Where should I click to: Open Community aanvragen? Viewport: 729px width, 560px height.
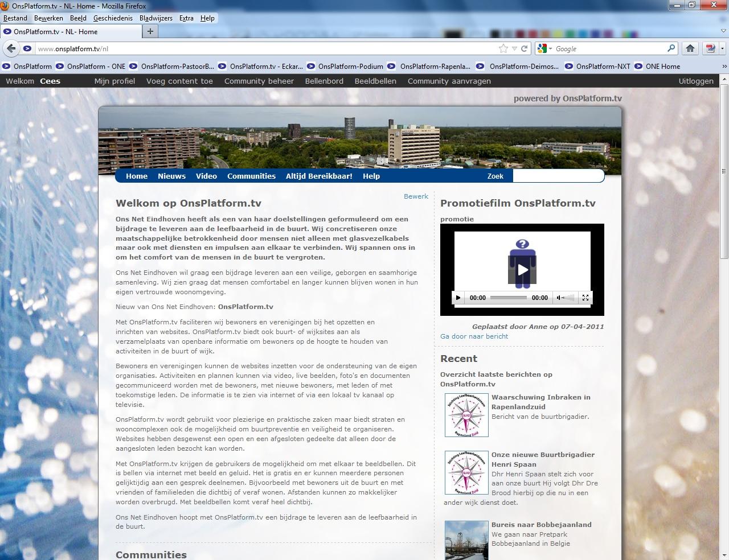[449, 81]
